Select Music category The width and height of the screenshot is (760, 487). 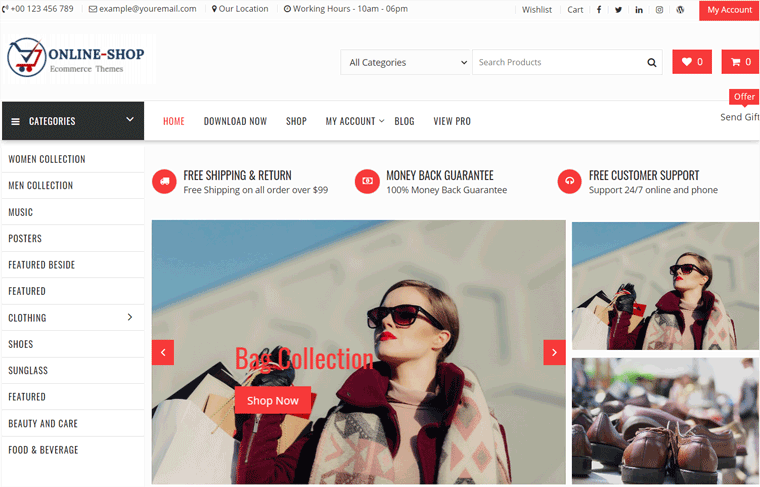pyautogui.click(x=73, y=212)
